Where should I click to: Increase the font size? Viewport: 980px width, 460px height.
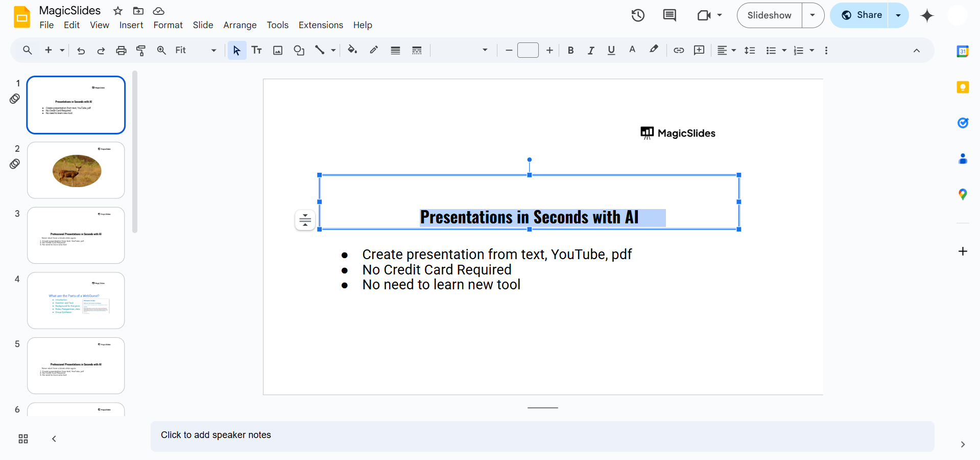[x=549, y=50]
